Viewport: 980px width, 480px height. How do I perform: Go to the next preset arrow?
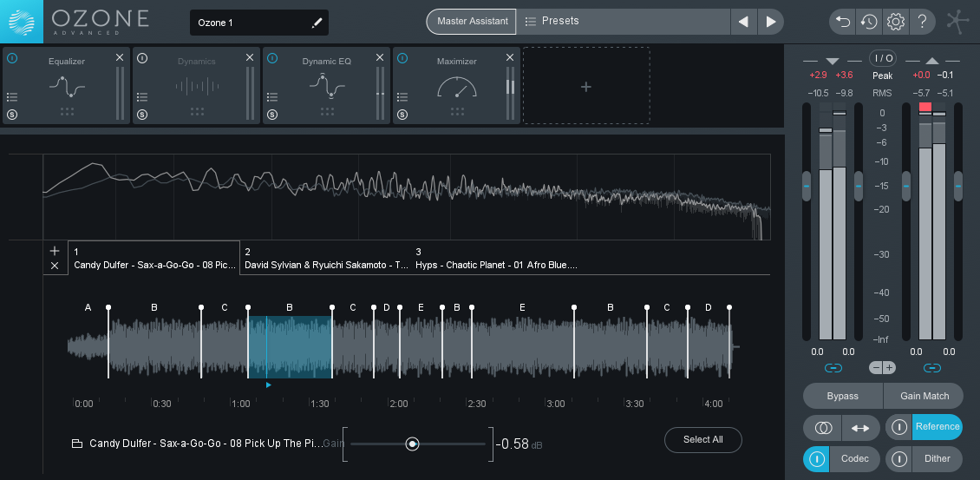point(771,22)
